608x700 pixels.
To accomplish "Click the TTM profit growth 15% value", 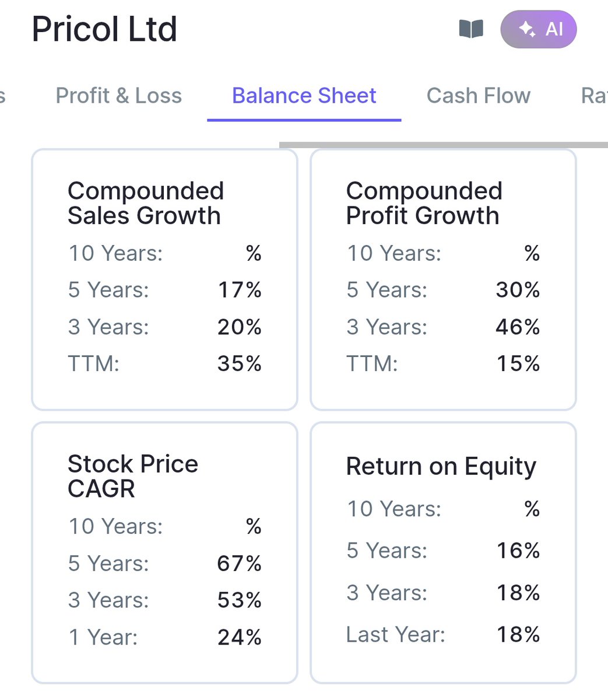I will point(518,364).
